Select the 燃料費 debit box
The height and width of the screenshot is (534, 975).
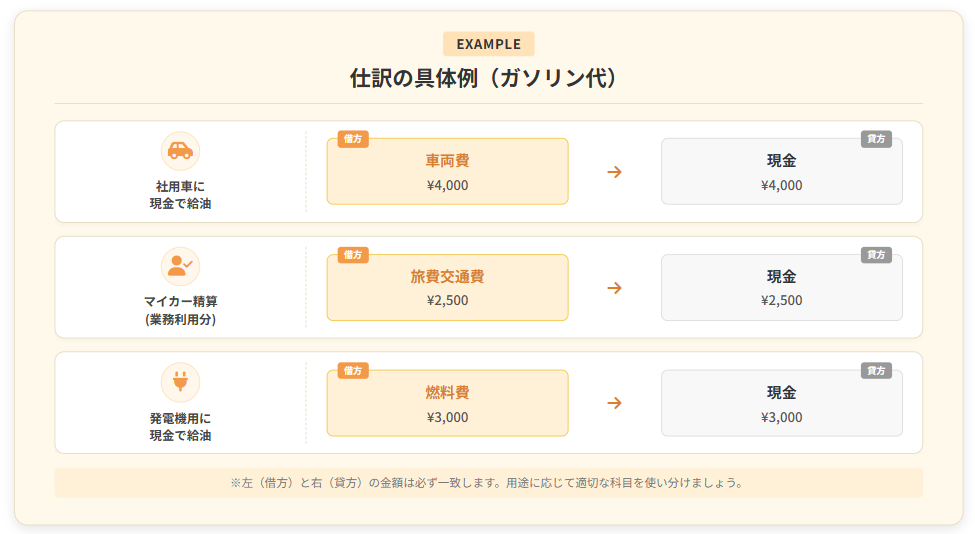tap(447, 404)
